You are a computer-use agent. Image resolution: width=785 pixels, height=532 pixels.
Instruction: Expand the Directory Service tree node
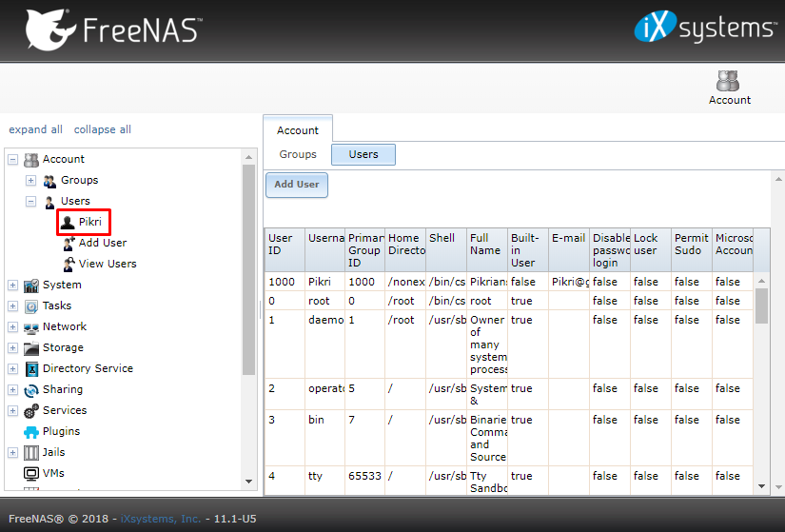pos(13,368)
